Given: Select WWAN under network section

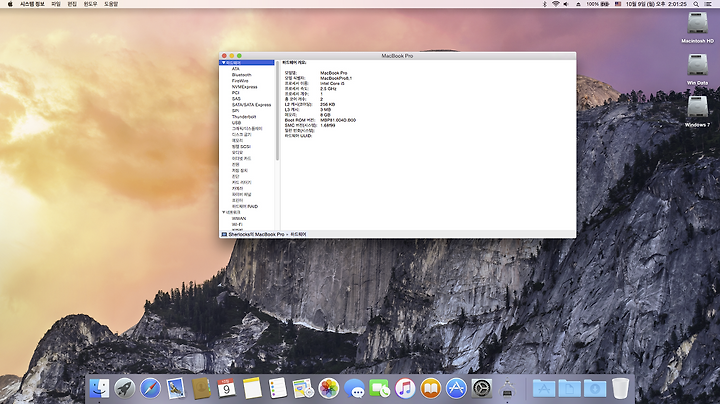Looking at the screenshot, I should (239, 219).
